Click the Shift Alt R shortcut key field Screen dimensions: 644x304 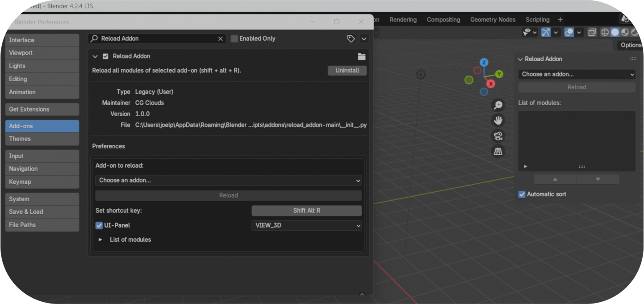coord(306,211)
